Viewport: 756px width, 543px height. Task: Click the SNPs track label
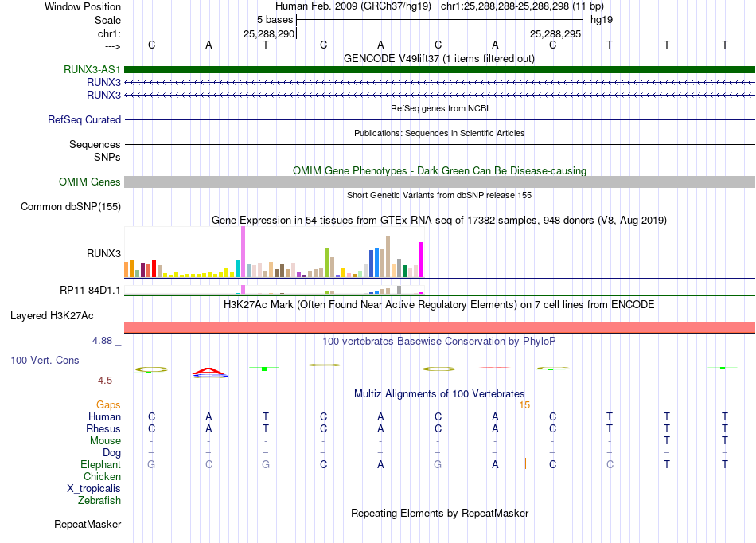tap(107, 157)
